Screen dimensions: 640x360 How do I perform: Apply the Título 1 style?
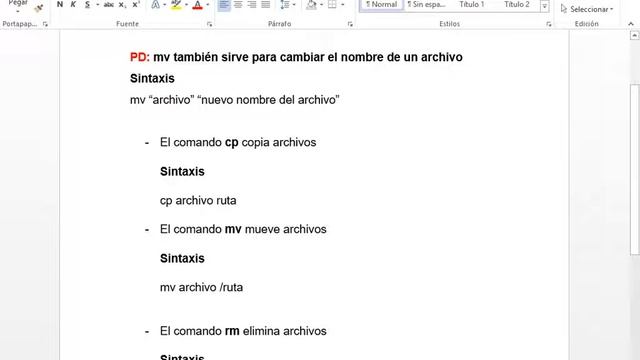(472, 5)
